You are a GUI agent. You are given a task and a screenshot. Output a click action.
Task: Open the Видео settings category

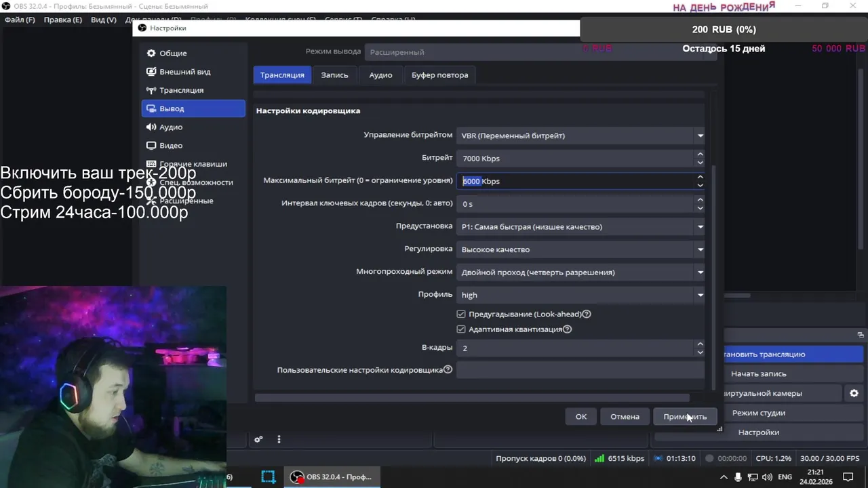tap(193, 145)
